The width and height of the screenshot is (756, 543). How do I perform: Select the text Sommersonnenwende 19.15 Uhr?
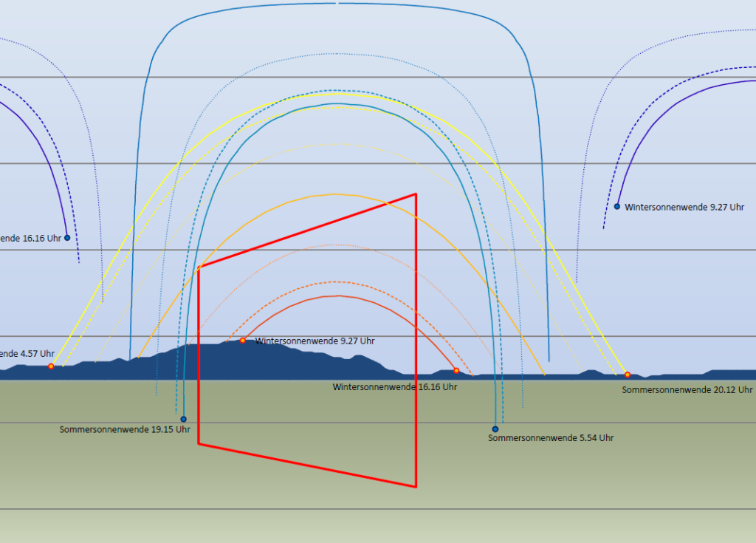click(124, 429)
